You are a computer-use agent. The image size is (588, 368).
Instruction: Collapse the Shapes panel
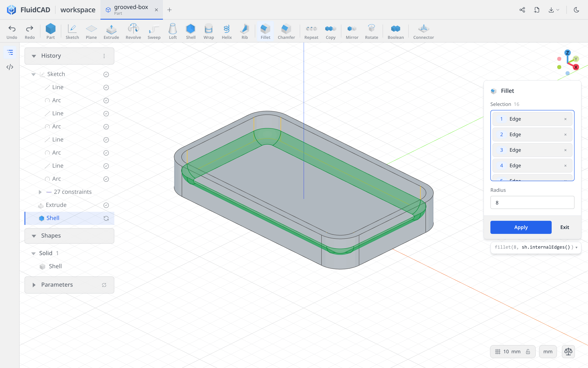(x=34, y=236)
